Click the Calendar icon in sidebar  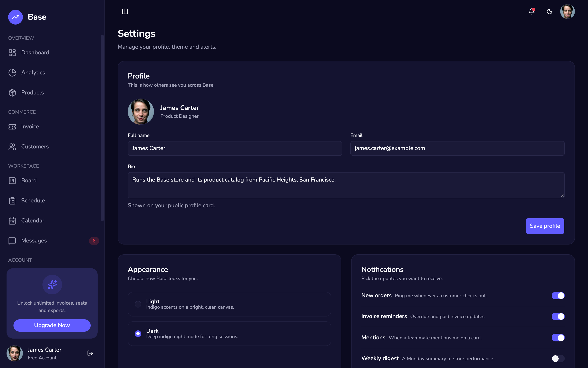pos(12,221)
